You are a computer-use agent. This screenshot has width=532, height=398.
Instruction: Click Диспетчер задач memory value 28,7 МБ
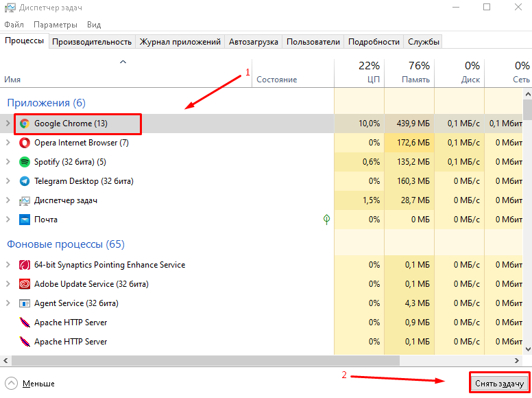coord(415,200)
